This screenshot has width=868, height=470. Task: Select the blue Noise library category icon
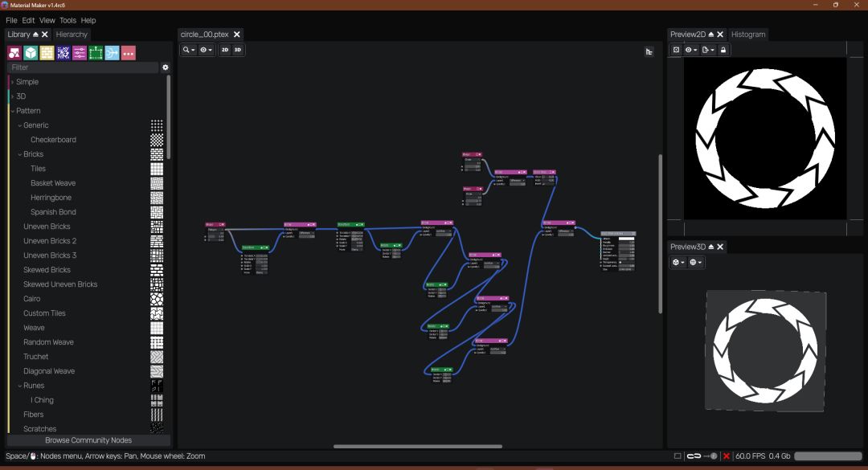pyautogui.click(x=63, y=52)
